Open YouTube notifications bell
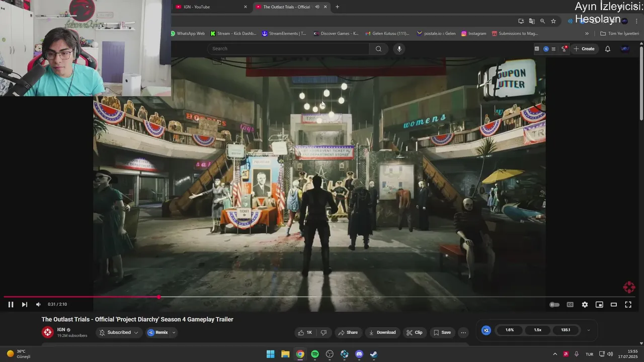Screen dimensions: 644x362 pos(608,49)
